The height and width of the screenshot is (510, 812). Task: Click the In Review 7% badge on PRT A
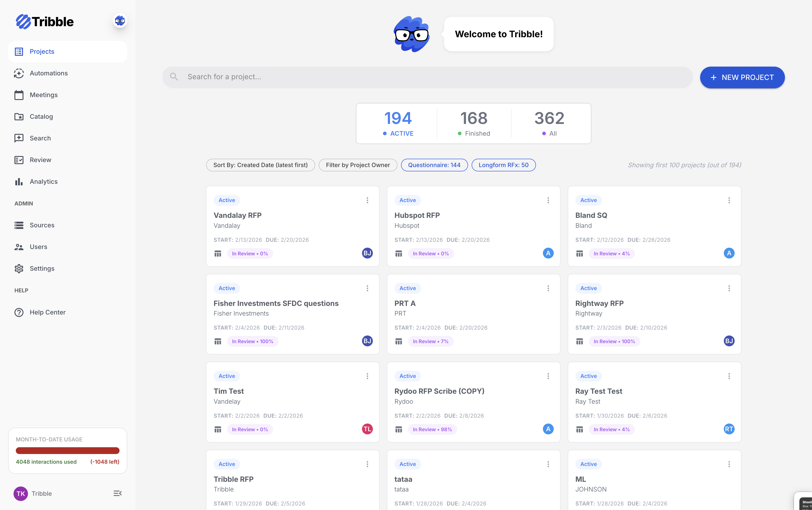[431, 342]
